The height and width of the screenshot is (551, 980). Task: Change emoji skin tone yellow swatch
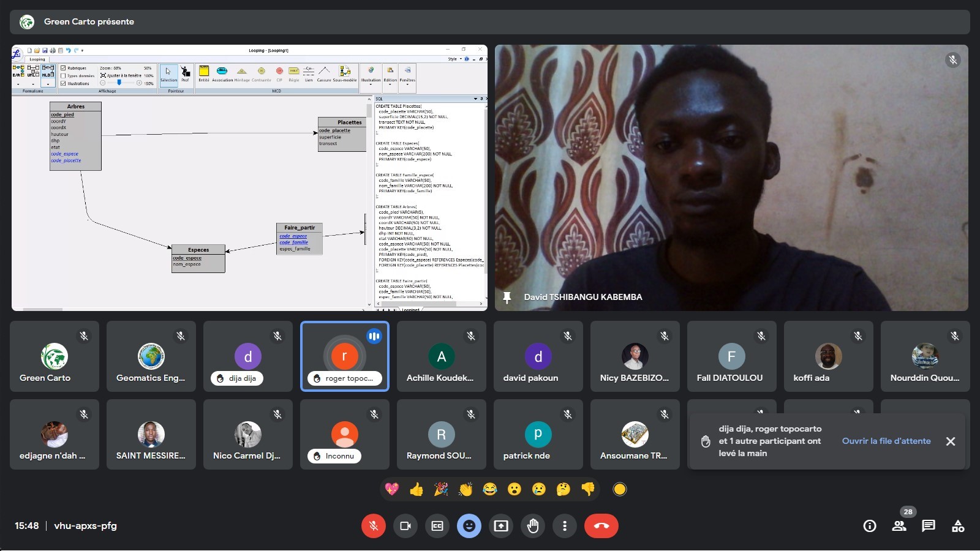(620, 489)
